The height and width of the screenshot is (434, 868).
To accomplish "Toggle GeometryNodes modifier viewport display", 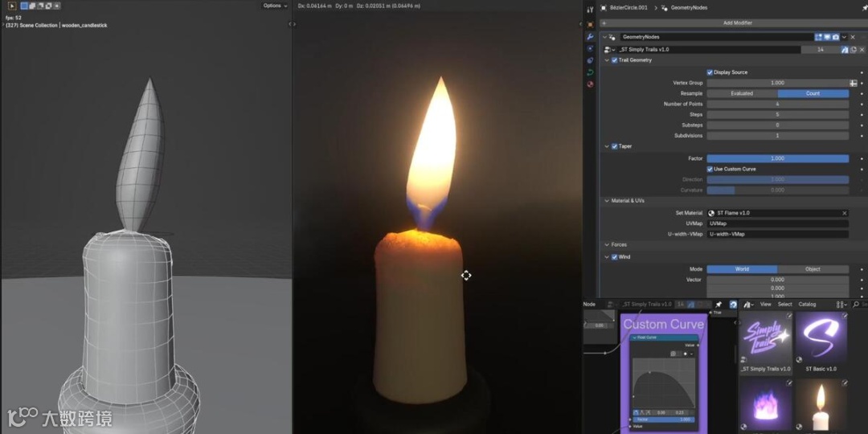I will [826, 37].
